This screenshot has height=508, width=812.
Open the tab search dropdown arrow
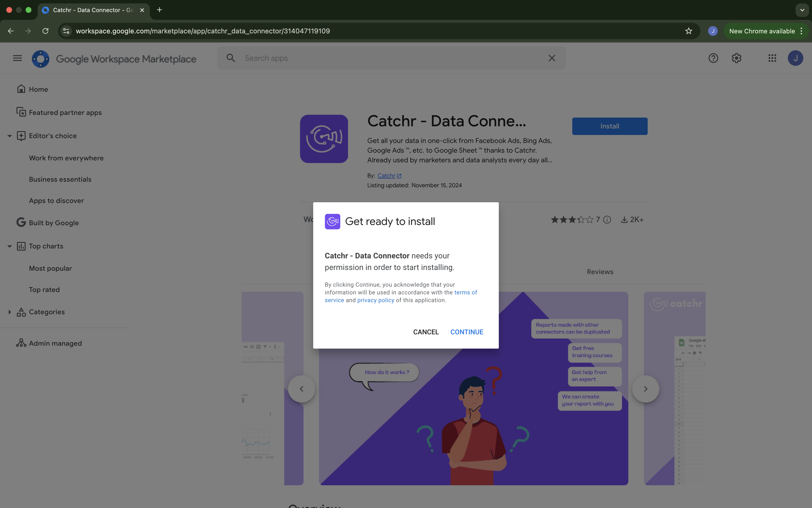[802, 10]
